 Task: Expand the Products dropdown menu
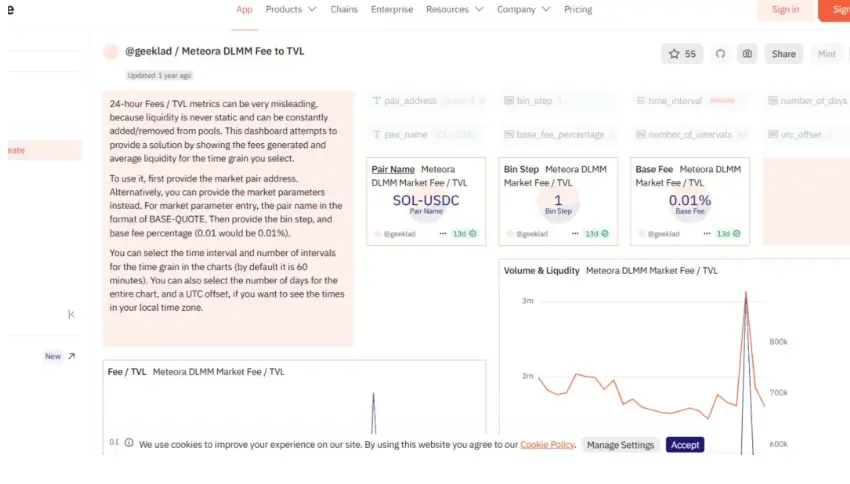pos(291,10)
